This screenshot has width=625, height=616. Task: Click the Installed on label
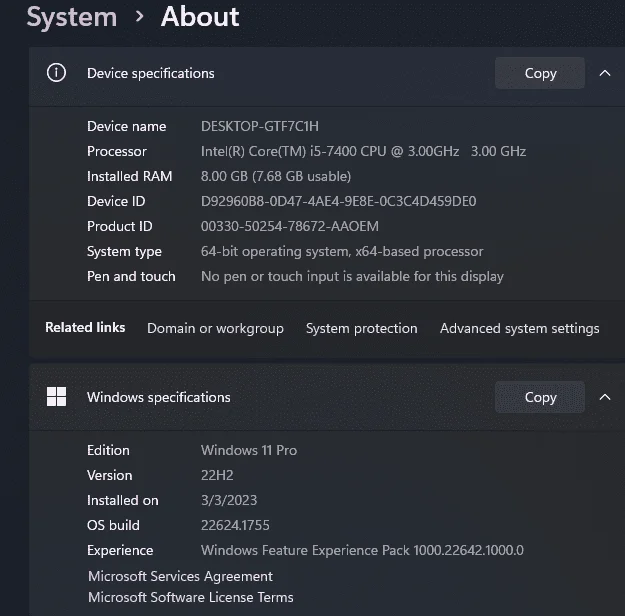pos(123,500)
